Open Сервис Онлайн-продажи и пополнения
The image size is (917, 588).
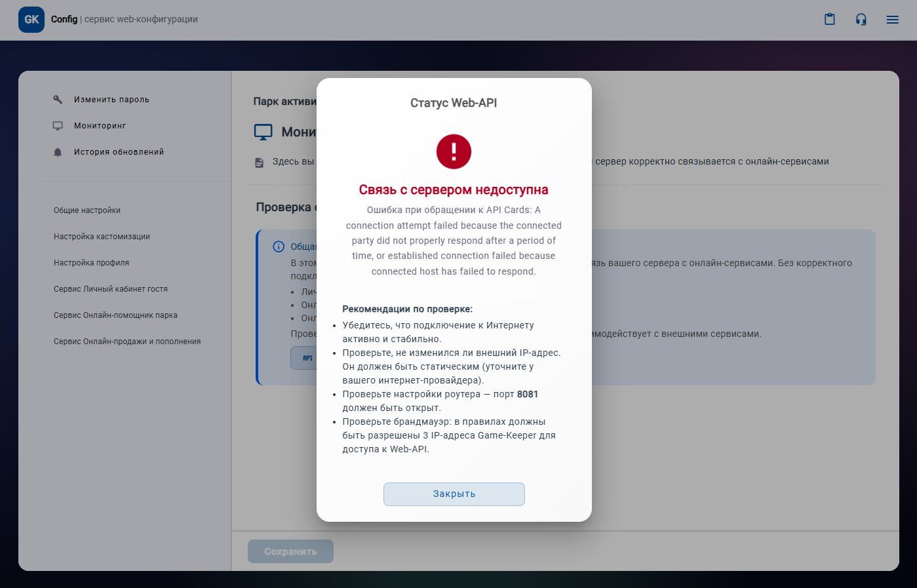pyautogui.click(x=127, y=342)
